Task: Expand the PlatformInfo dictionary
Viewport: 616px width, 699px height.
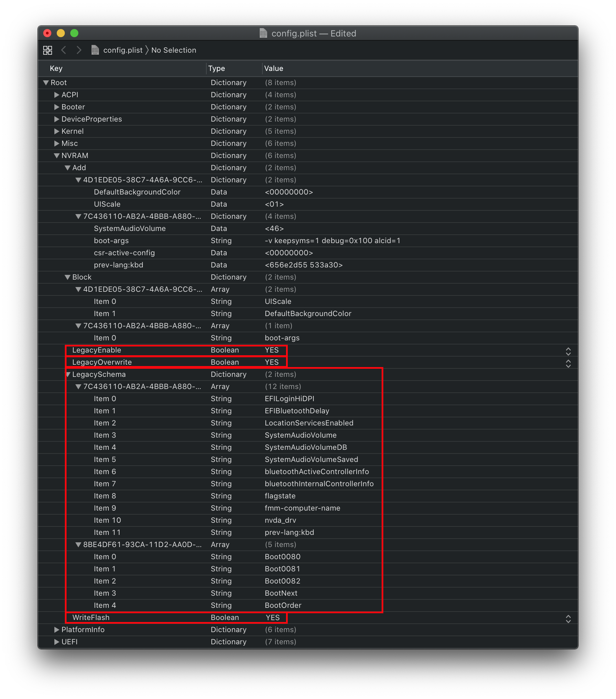Action: (x=57, y=629)
